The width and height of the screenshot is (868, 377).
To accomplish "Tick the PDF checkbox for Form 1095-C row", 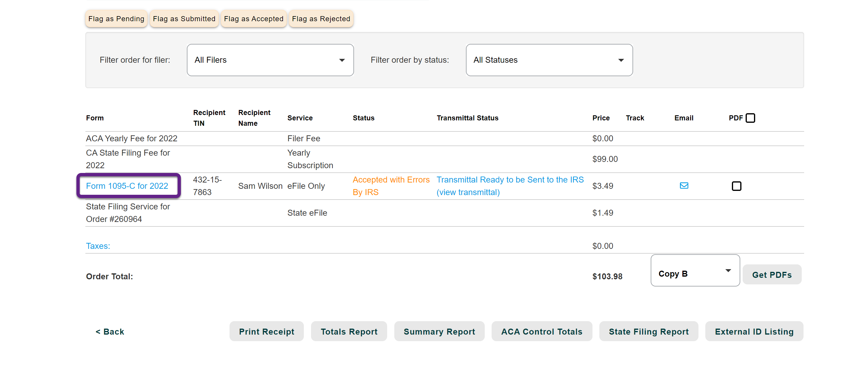I will pyautogui.click(x=736, y=186).
